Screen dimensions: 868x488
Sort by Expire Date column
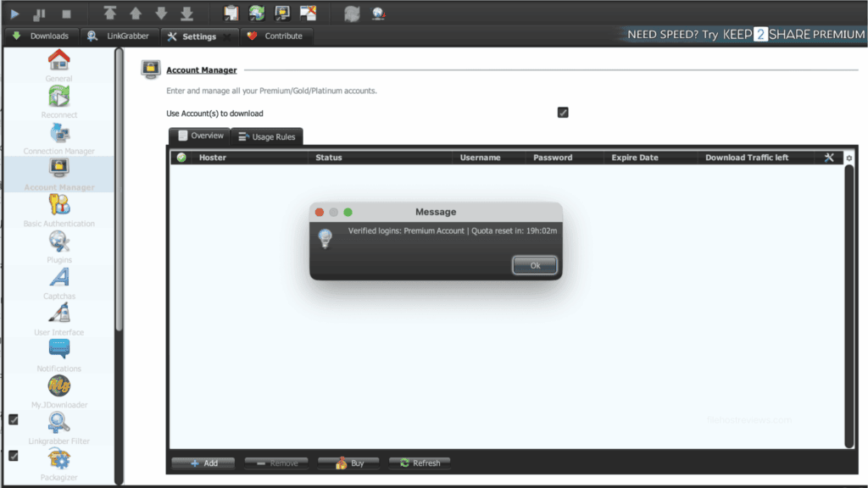pos(650,158)
